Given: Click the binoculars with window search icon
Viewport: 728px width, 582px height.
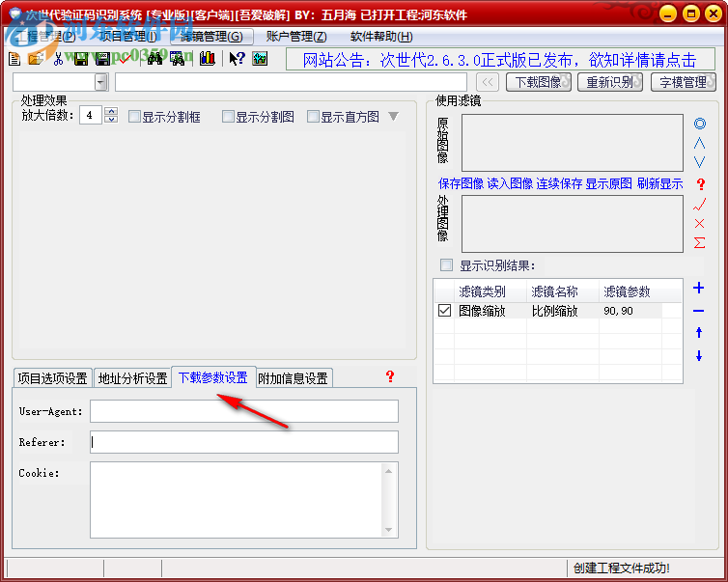Looking at the screenshot, I should coord(178,59).
